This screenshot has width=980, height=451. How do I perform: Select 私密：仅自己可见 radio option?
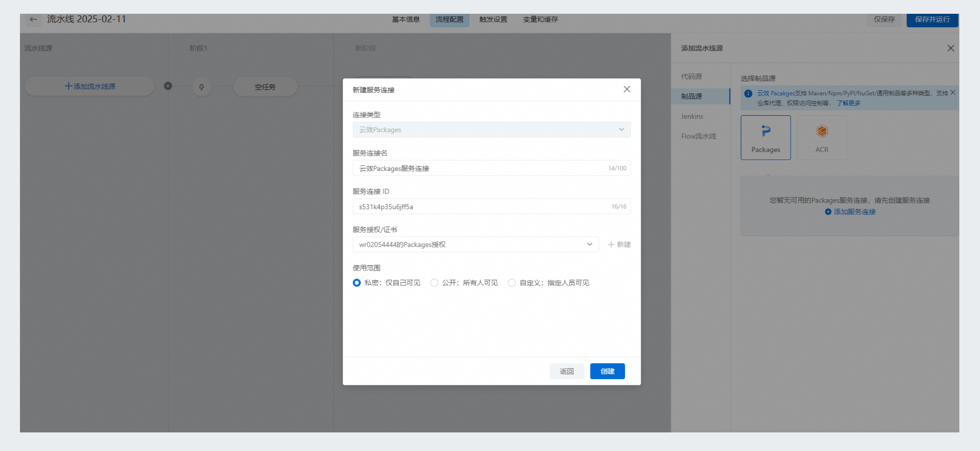(x=386, y=283)
